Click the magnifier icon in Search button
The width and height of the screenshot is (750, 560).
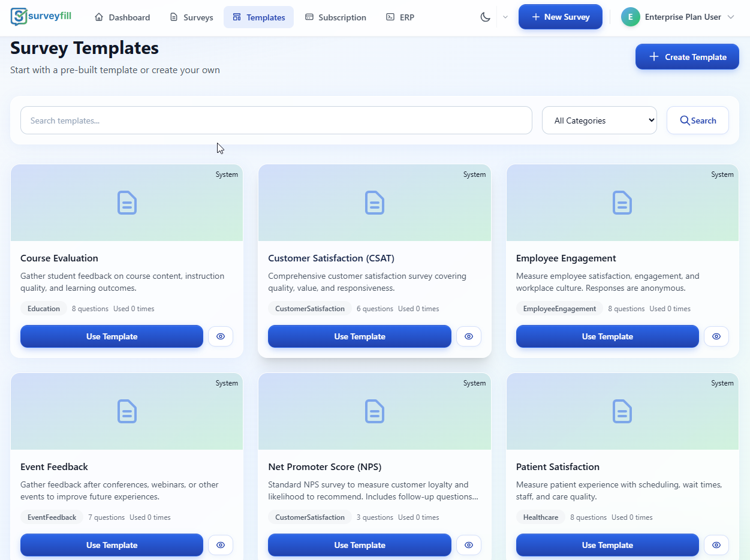685,121
